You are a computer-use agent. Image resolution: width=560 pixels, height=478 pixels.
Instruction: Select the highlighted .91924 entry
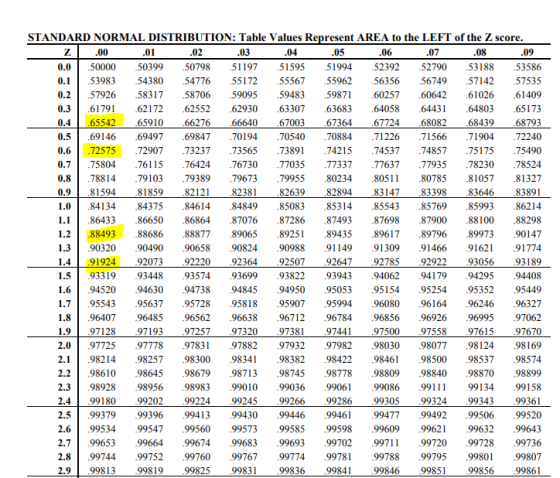tap(102, 262)
